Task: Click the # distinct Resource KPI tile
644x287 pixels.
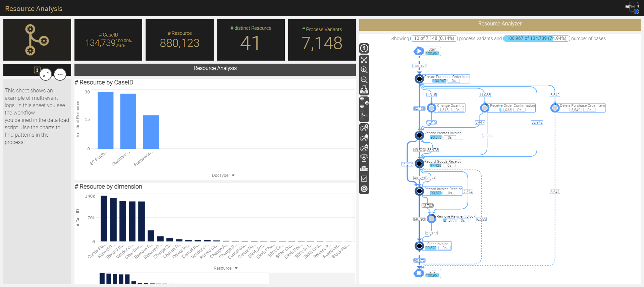Action: (251, 40)
